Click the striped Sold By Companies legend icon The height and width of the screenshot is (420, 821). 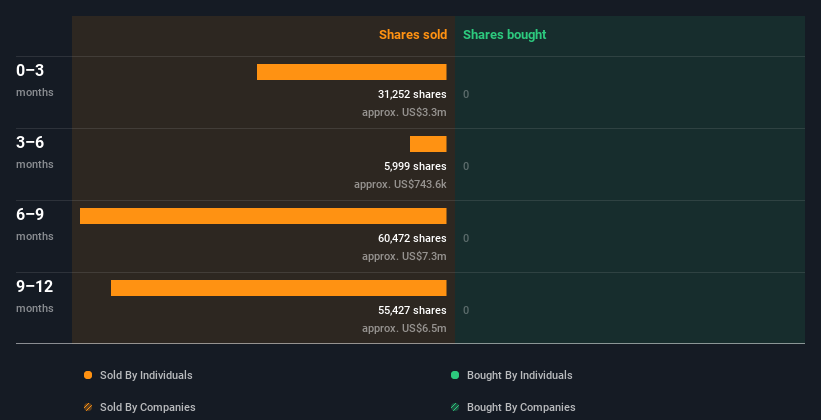88,407
